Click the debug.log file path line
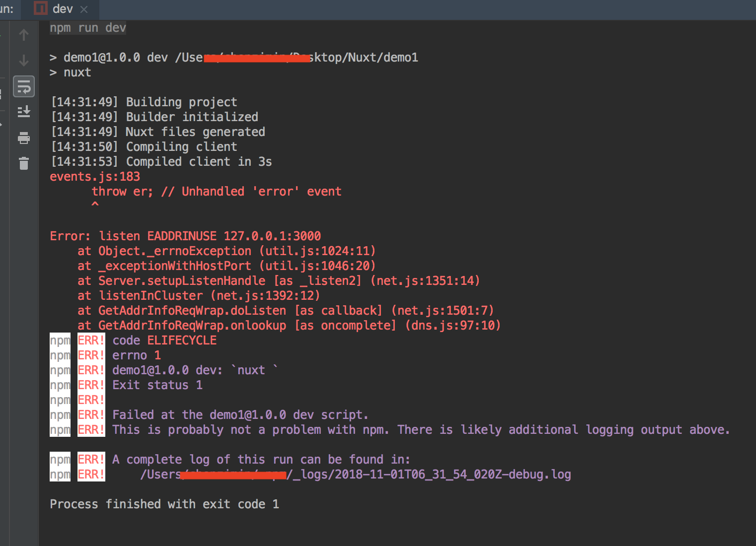This screenshot has height=546, width=756. [x=356, y=475]
